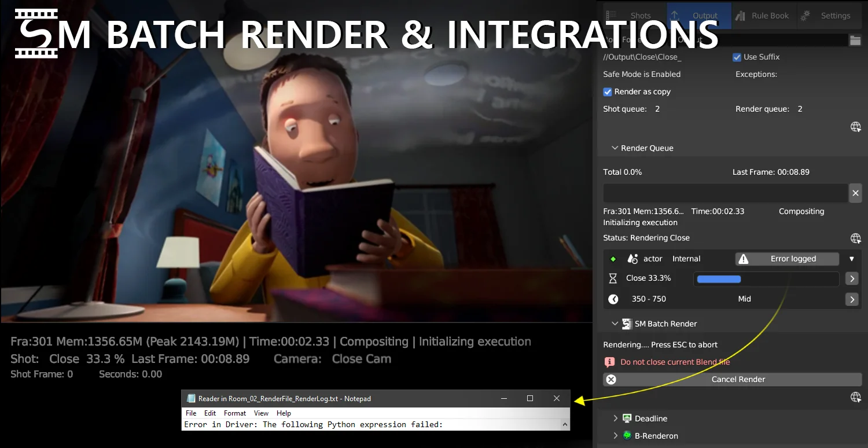This screenshot has width=868, height=448.
Task: Open the Format menu in Notepad
Action: [235, 413]
